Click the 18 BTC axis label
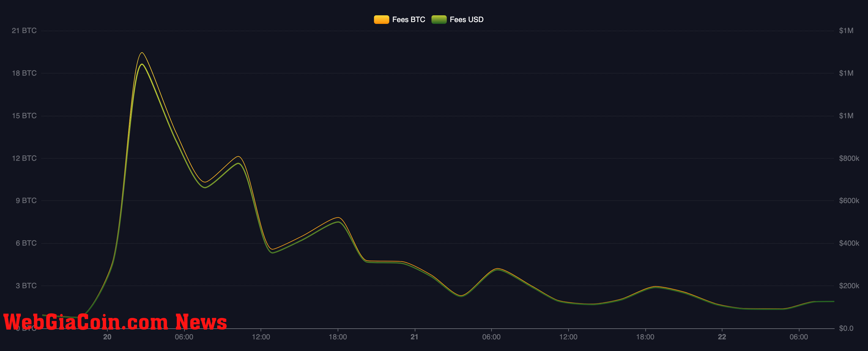This screenshot has width=868, height=351. (x=24, y=73)
